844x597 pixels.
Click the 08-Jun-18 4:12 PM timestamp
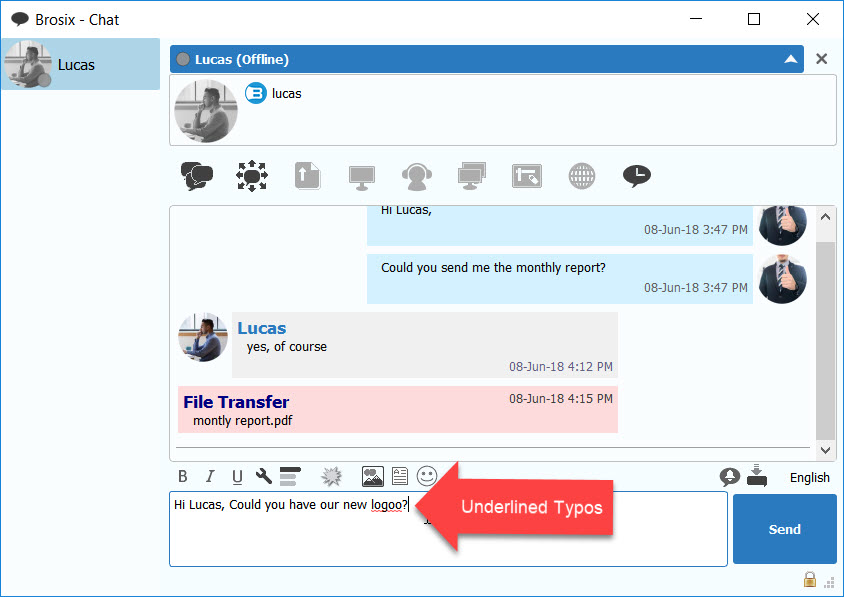tap(561, 367)
